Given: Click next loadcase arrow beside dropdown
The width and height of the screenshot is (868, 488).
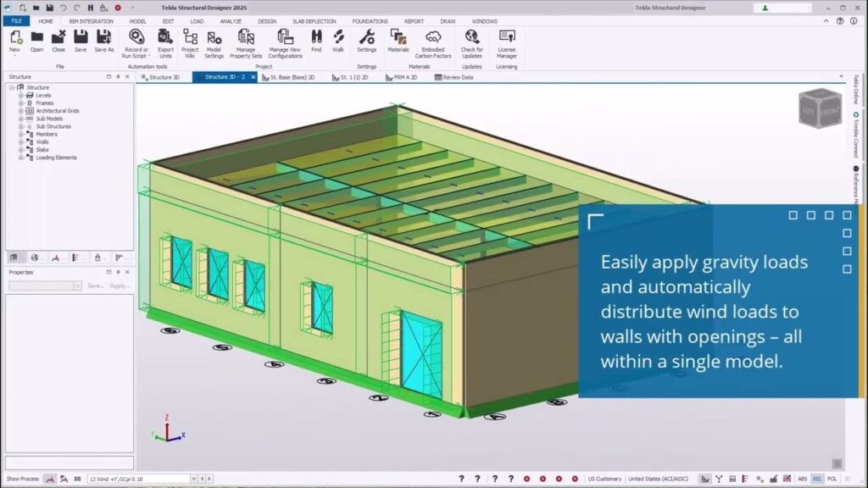Looking at the screenshot, I should pos(209,479).
